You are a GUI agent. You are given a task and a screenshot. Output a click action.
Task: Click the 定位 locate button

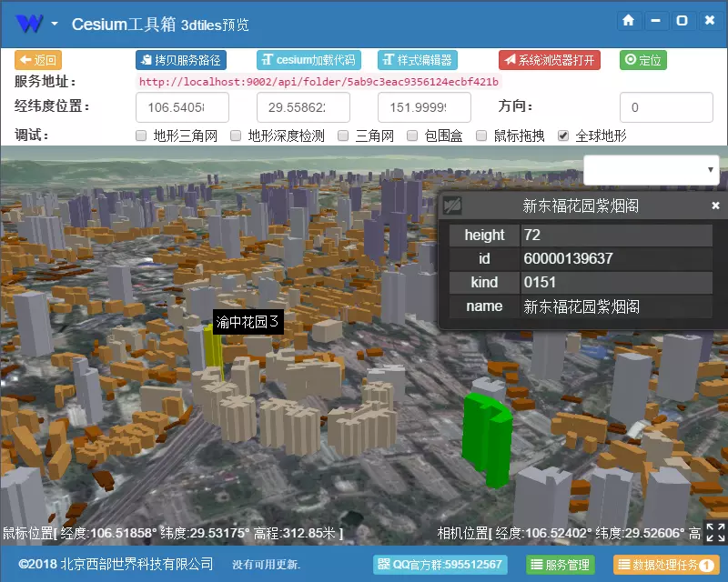pyautogui.click(x=643, y=60)
